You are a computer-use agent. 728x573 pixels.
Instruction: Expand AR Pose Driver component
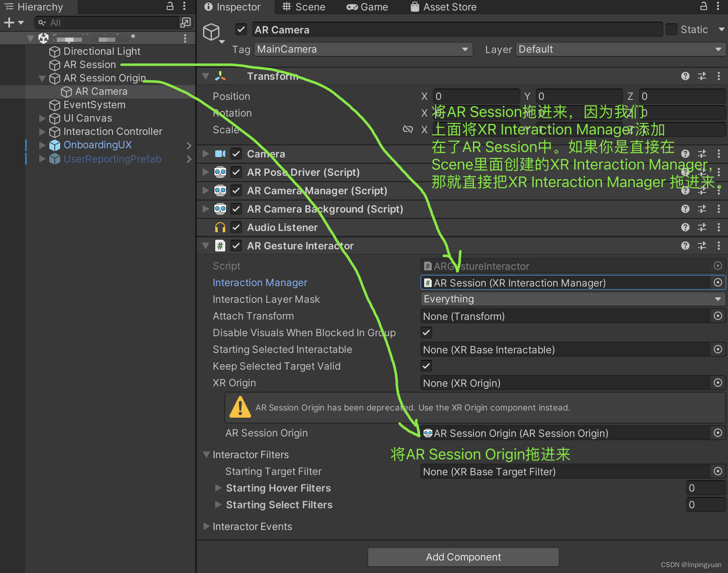coord(206,172)
